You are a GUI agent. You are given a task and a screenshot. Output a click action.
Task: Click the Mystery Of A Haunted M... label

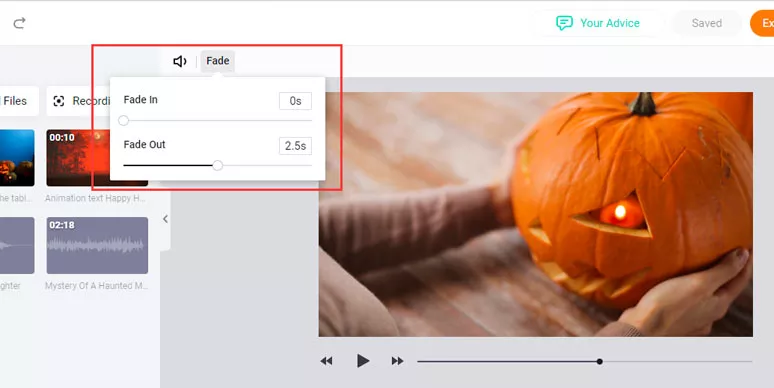[x=97, y=286]
